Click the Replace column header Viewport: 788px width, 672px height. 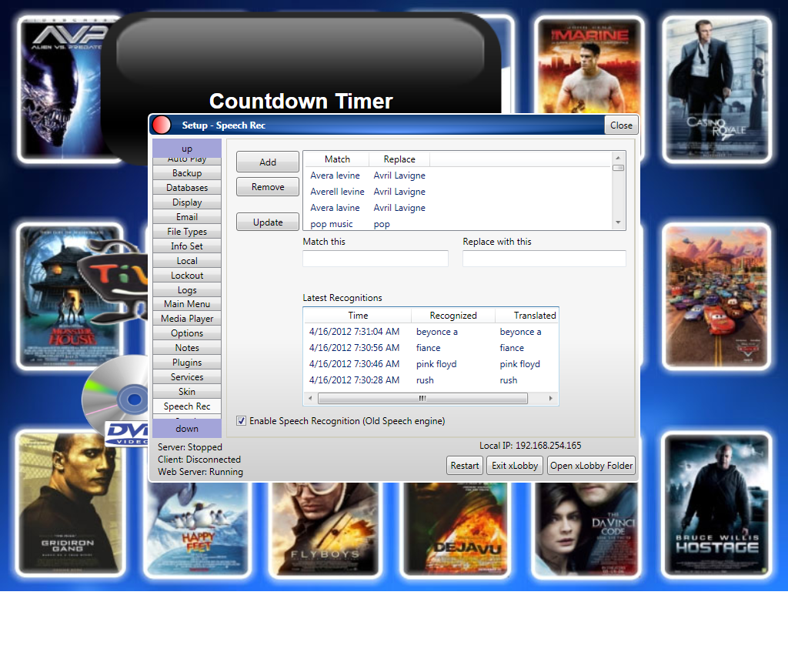[x=399, y=159]
